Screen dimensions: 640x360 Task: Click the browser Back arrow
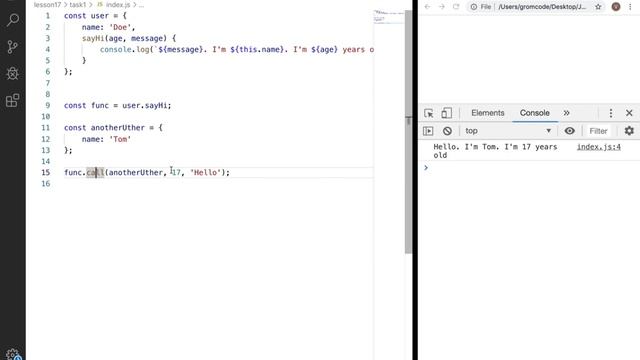pos(427,7)
